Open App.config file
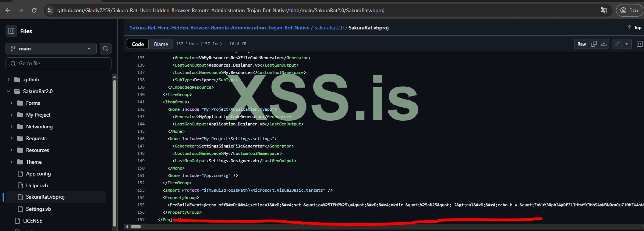The height and width of the screenshot is (231, 644). pos(38,174)
